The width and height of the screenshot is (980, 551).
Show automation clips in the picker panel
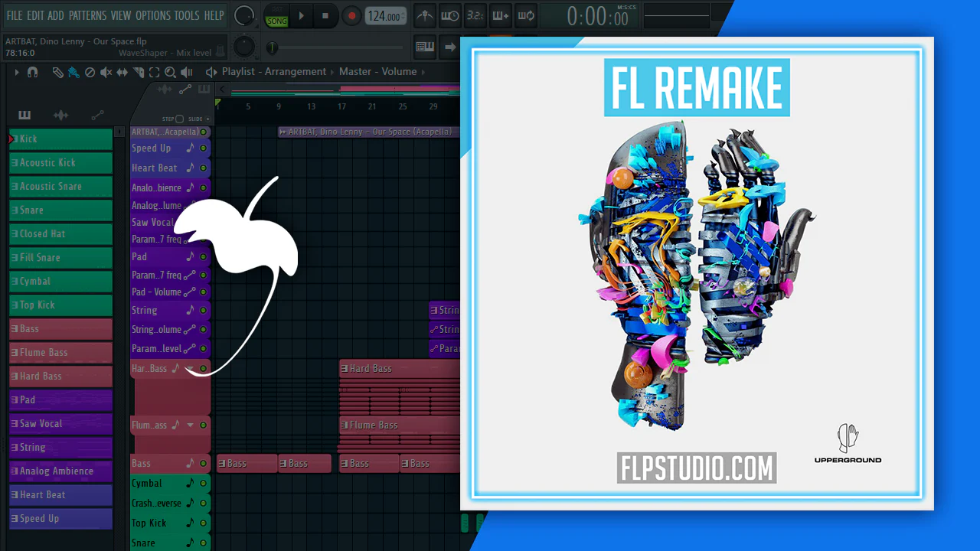pyautogui.click(x=97, y=116)
